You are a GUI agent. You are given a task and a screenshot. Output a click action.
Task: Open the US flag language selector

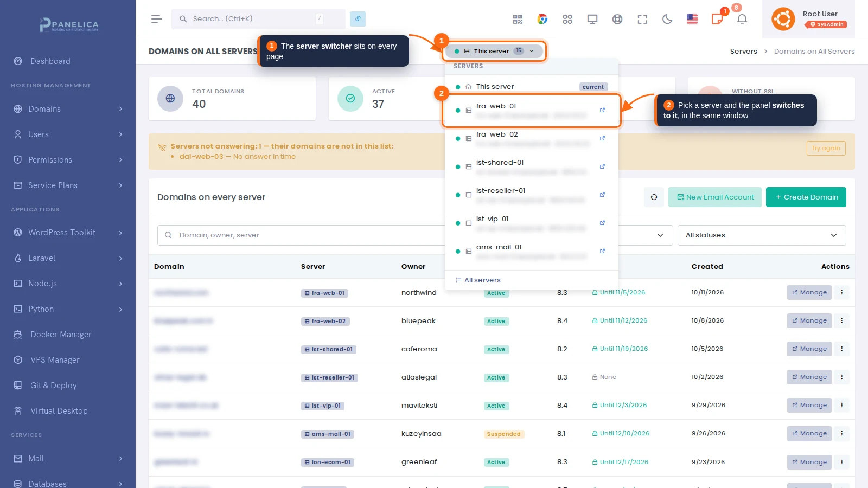click(692, 19)
